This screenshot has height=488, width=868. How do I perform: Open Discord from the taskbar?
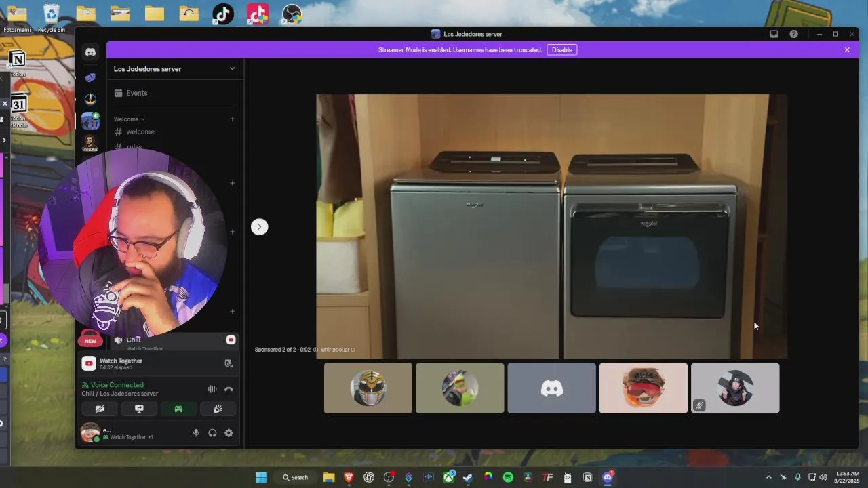[x=608, y=477]
